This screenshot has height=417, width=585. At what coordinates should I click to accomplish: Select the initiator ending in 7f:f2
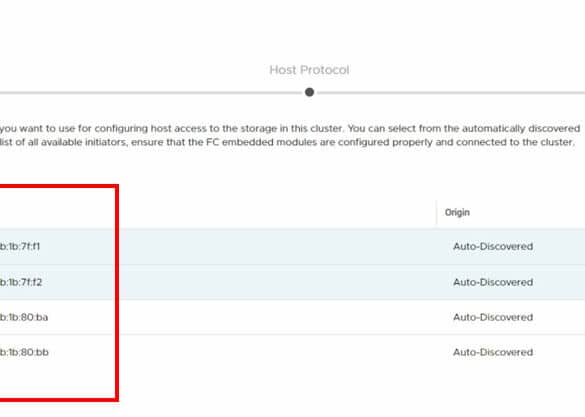coord(21,282)
